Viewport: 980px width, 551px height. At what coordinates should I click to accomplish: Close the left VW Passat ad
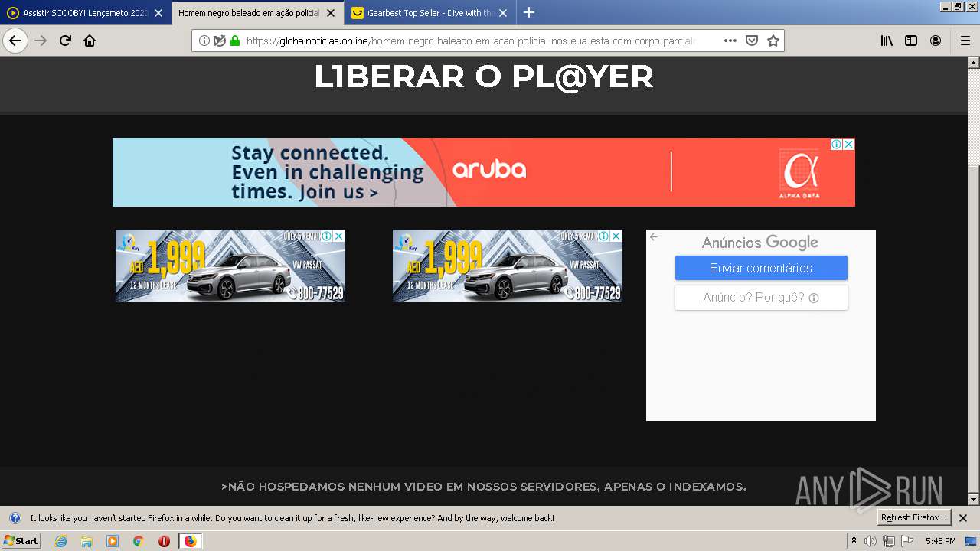(339, 236)
